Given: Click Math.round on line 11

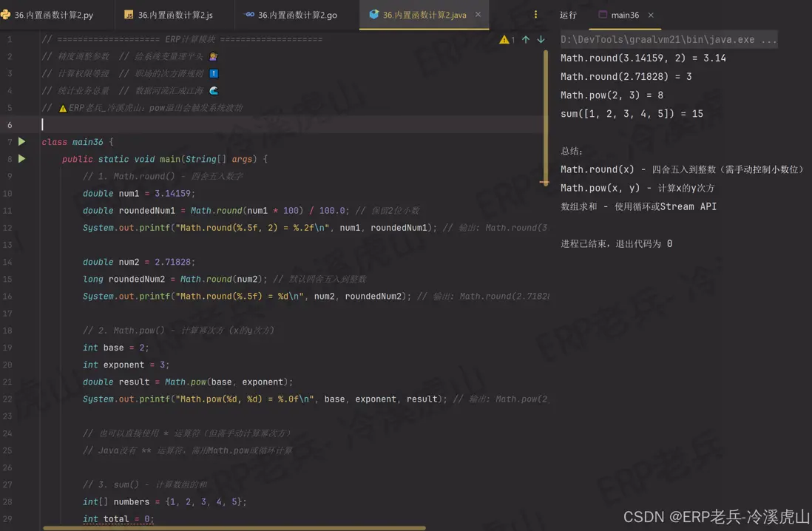Looking at the screenshot, I should 216,210.
